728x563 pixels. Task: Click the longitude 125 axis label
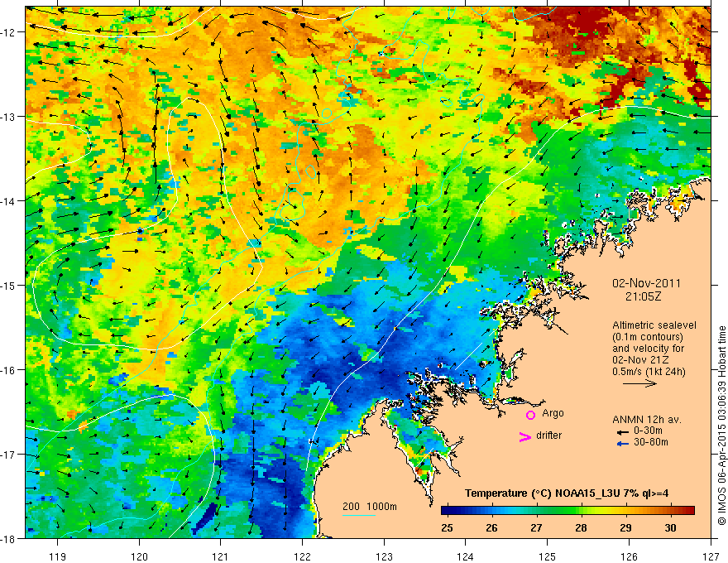click(x=548, y=556)
